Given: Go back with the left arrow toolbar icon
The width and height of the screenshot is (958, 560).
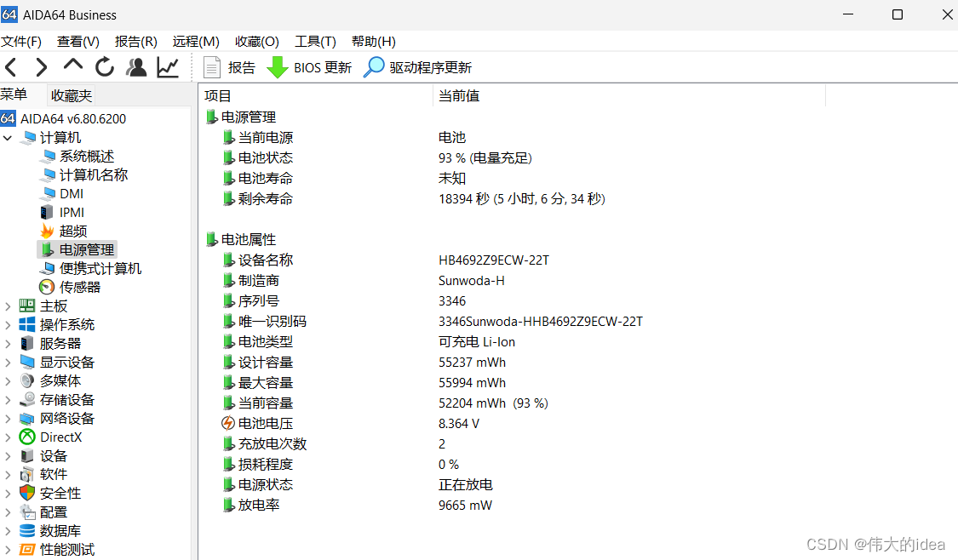Looking at the screenshot, I should pos(11,67).
